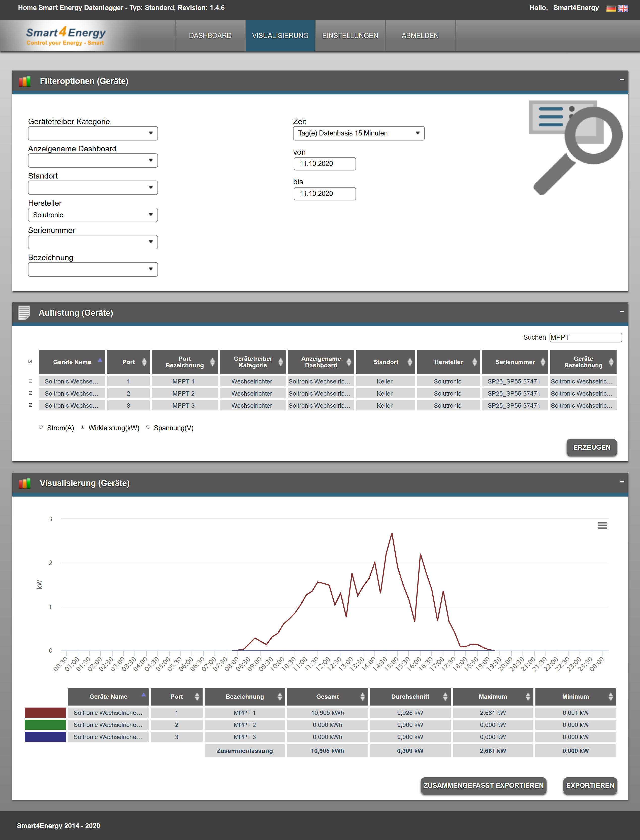The image size is (640, 840).
Task: Open the Zeit Datenbasis dropdown
Action: (359, 133)
